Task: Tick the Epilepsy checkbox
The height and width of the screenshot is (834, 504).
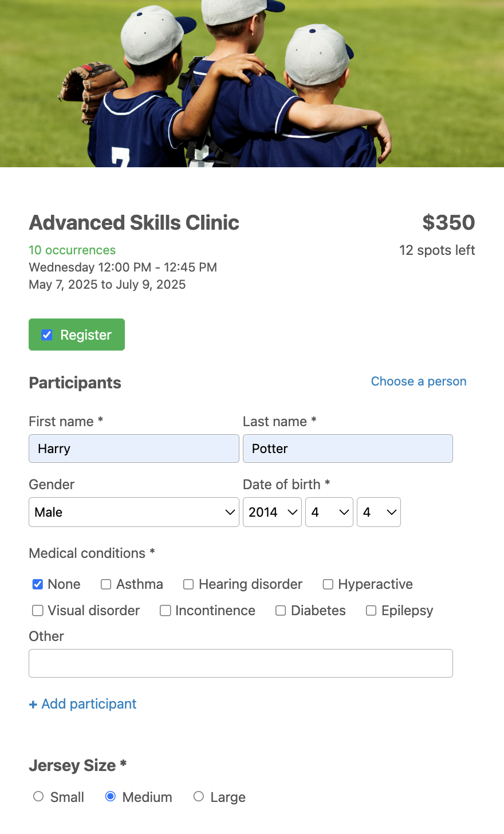Action: (371, 611)
